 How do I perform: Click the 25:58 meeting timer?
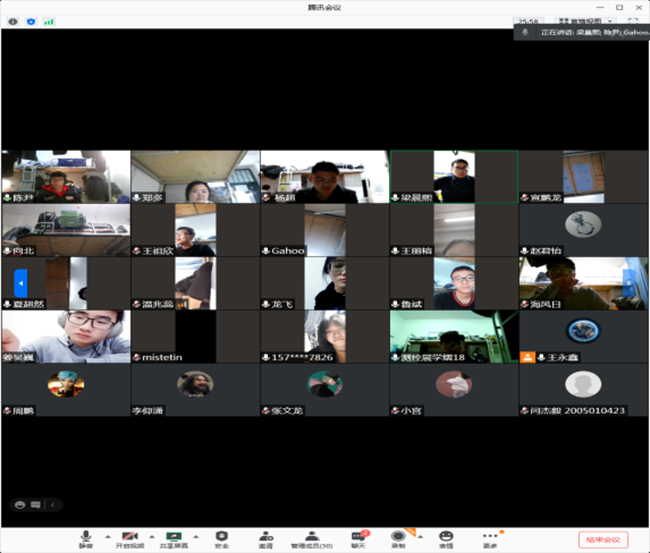pos(528,21)
